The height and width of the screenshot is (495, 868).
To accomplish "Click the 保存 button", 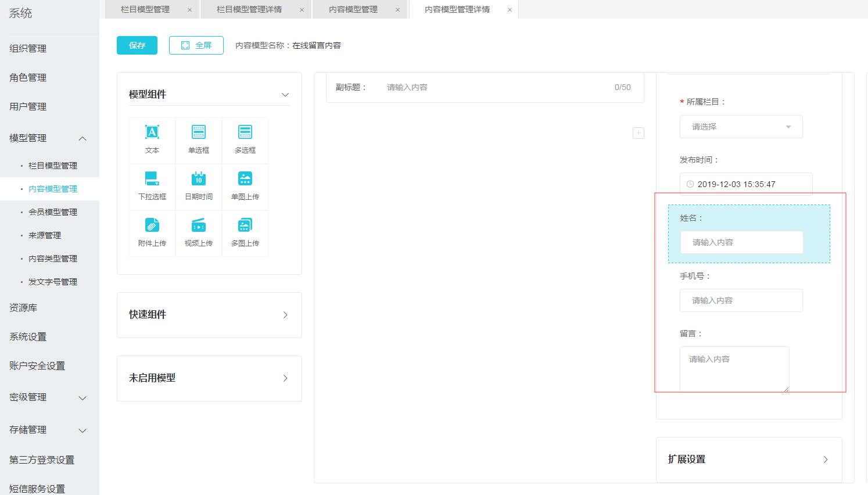I will [x=137, y=45].
